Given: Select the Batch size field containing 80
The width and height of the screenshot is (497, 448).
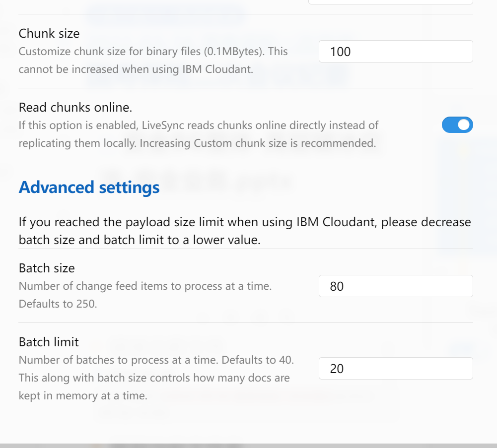Looking at the screenshot, I should 395,286.
